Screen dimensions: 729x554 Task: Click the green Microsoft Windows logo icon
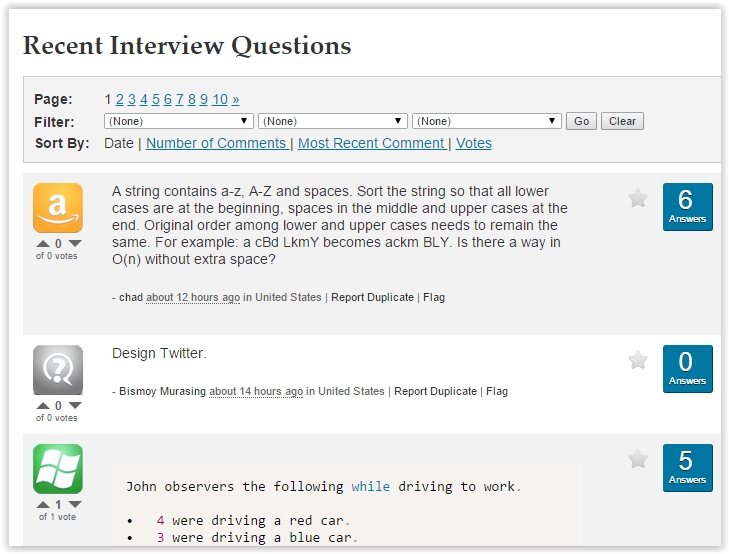(x=58, y=469)
